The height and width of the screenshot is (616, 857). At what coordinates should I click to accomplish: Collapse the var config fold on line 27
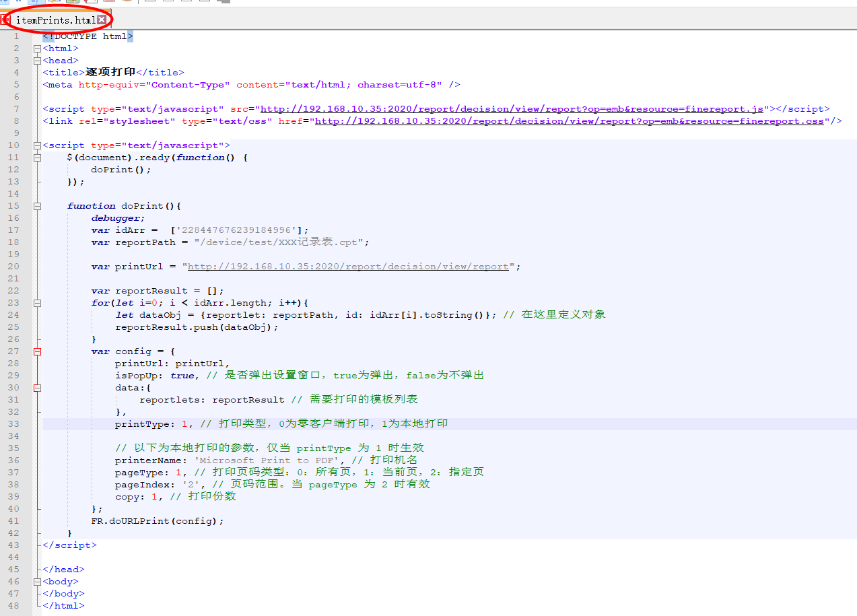pyautogui.click(x=38, y=351)
